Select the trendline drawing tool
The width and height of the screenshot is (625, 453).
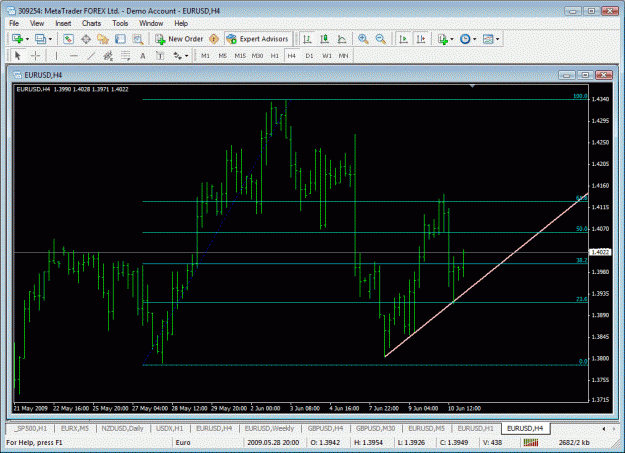[91, 56]
